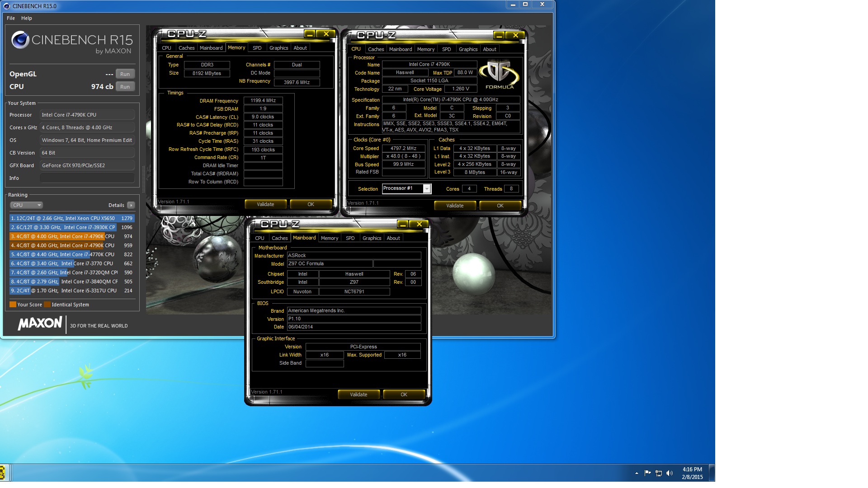The image size is (868, 488).
Task: Click OK in processor CPU-Z window
Action: (500, 206)
